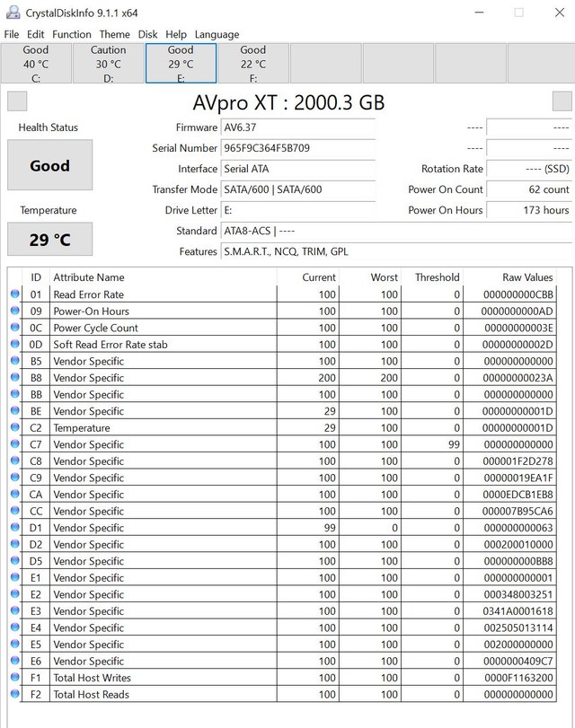Click the blue status icon for attribute E3
The width and height of the screenshot is (575, 728).
[x=15, y=610]
